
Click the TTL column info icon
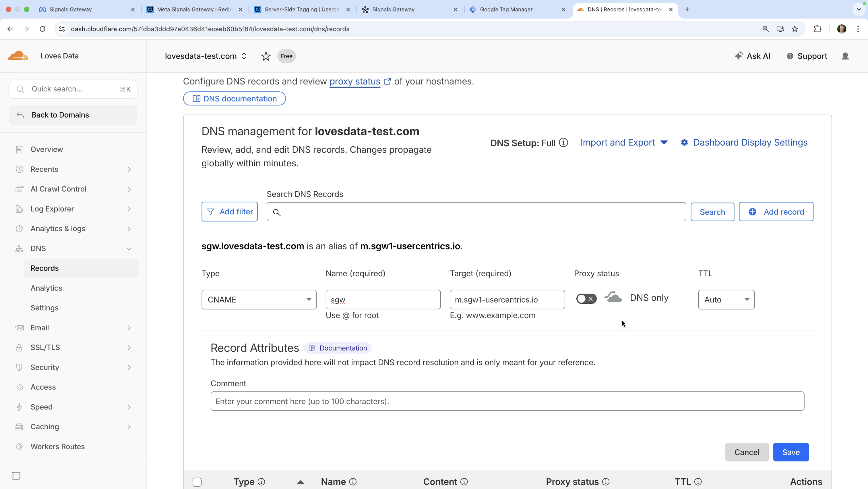(x=698, y=482)
